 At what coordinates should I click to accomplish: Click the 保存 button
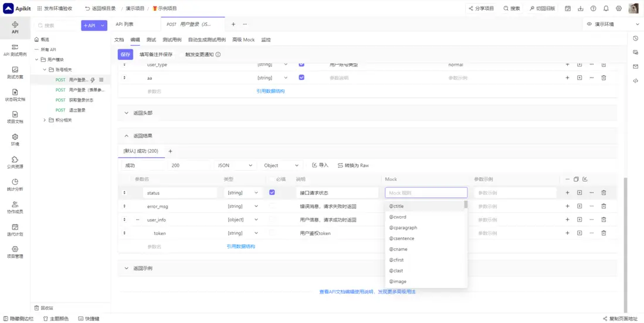(126, 55)
